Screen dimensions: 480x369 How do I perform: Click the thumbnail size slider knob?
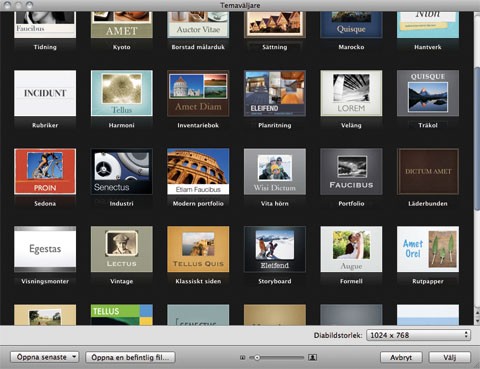(257, 358)
